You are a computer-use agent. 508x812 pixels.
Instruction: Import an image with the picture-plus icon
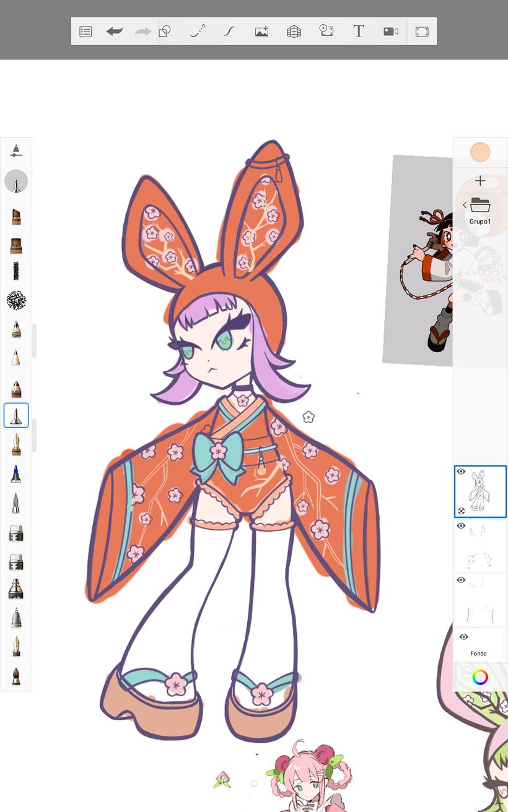(261, 31)
